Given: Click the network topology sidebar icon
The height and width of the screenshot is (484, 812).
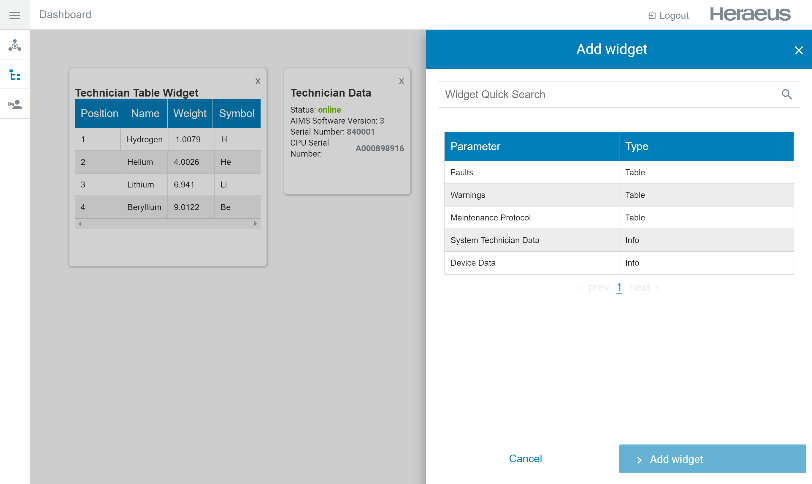Looking at the screenshot, I should pos(14,46).
